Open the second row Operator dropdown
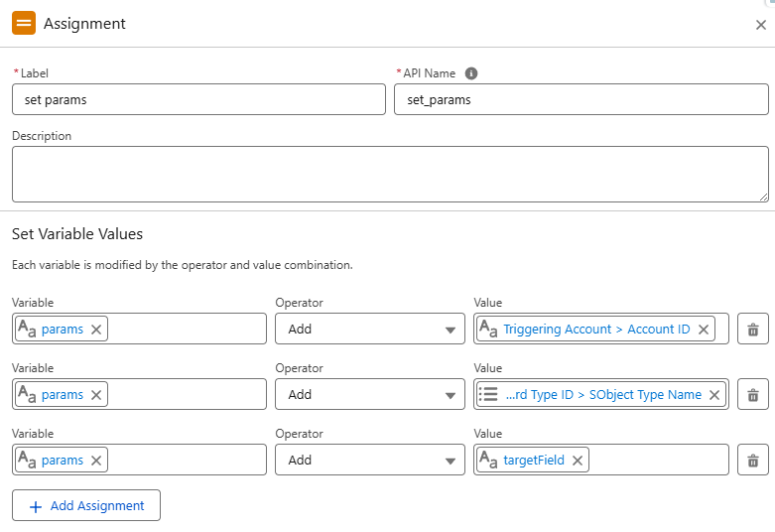This screenshot has height=532, width=775. [x=369, y=394]
